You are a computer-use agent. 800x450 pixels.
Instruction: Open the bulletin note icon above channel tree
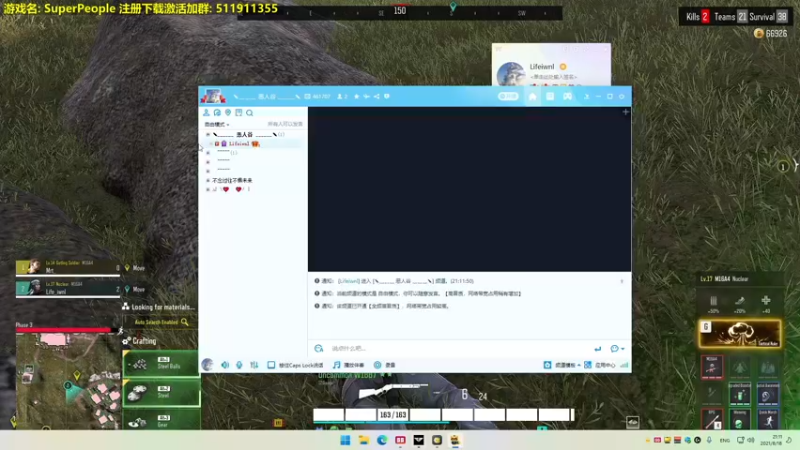pyautogui.click(x=239, y=113)
